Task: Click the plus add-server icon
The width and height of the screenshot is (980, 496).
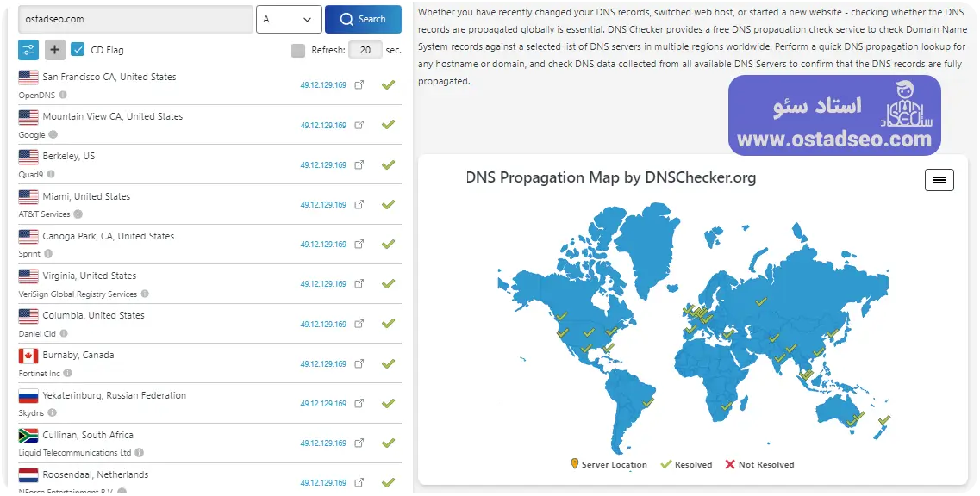Action: 55,50
